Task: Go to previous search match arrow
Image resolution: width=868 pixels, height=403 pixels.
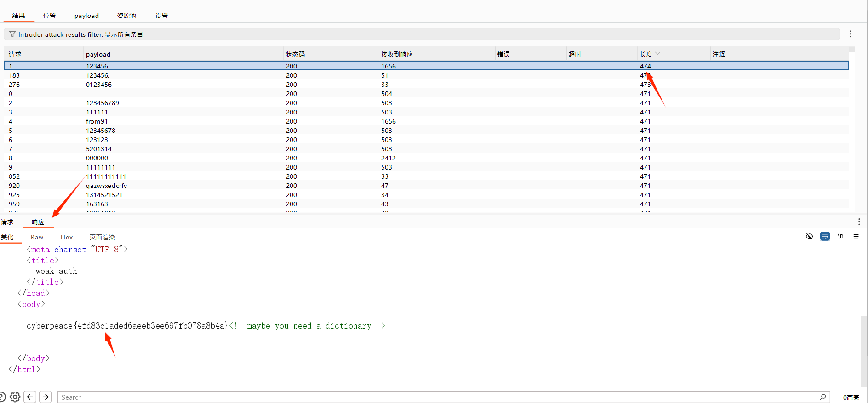Action: point(30,397)
